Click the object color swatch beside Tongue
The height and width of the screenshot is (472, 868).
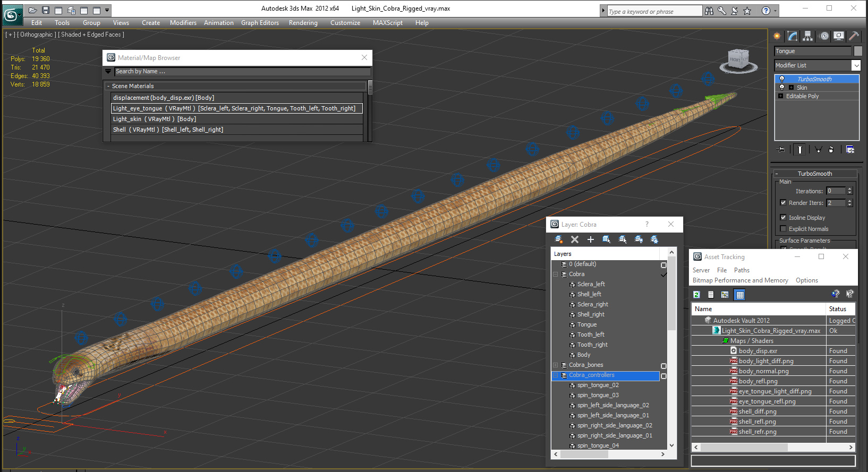(x=858, y=51)
